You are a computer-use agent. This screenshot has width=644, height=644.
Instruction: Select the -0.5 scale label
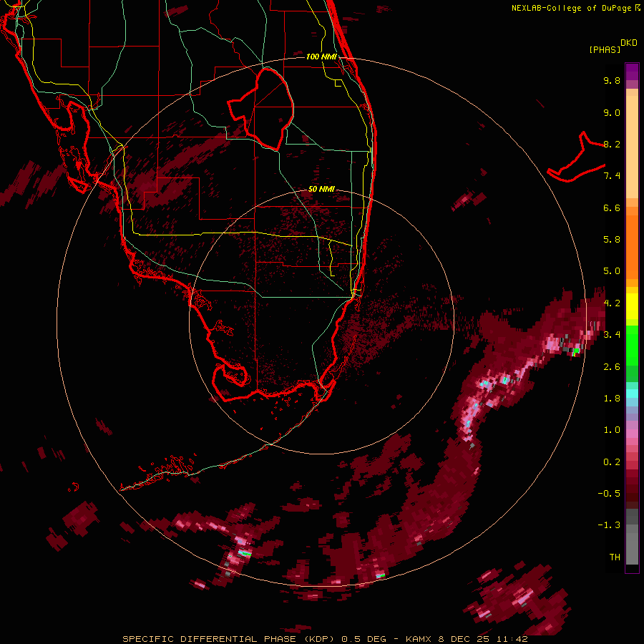pos(609,493)
